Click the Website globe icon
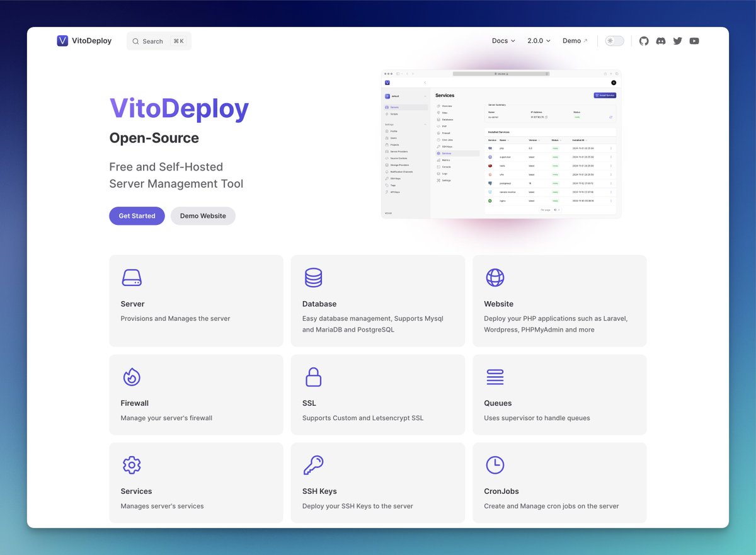The width and height of the screenshot is (756, 555). click(495, 277)
